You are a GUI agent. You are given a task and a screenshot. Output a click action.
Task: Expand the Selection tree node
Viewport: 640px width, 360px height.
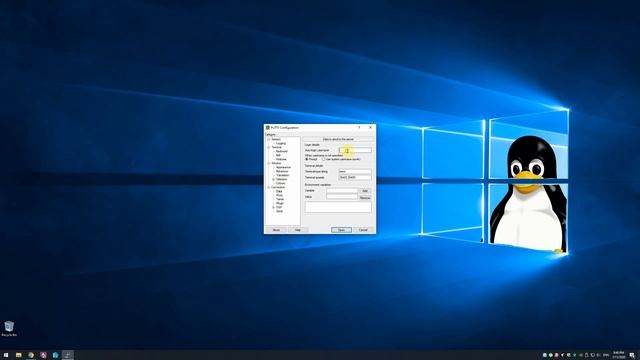point(273,179)
